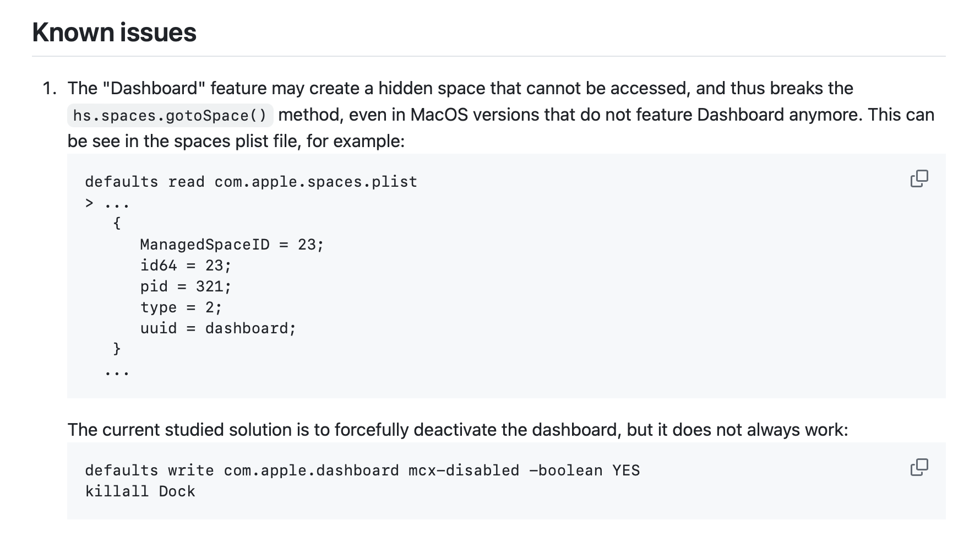Click the list item number "1."
Screen dimensions: 980x552
pyautogui.click(x=50, y=88)
